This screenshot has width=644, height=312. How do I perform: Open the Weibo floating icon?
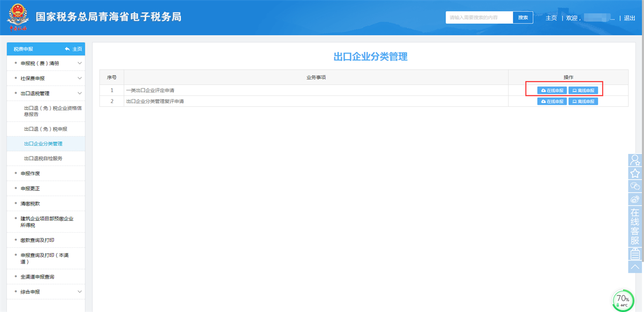point(635,199)
